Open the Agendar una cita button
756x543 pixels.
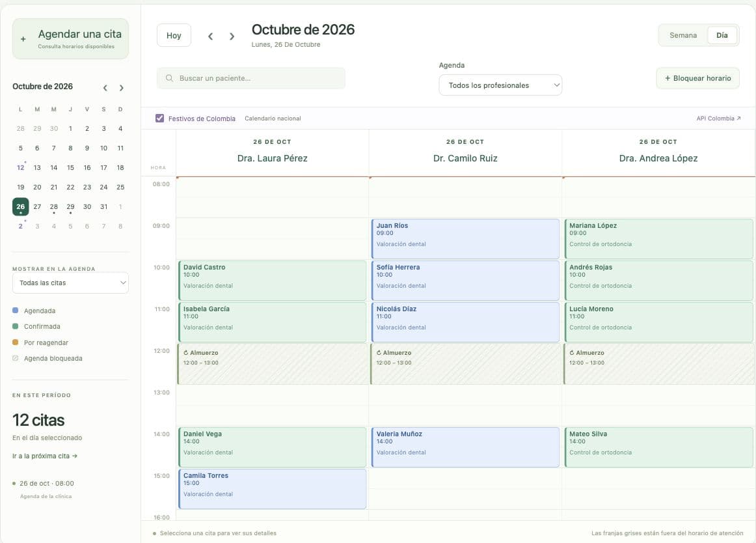pyautogui.click(x=70, y=39)
